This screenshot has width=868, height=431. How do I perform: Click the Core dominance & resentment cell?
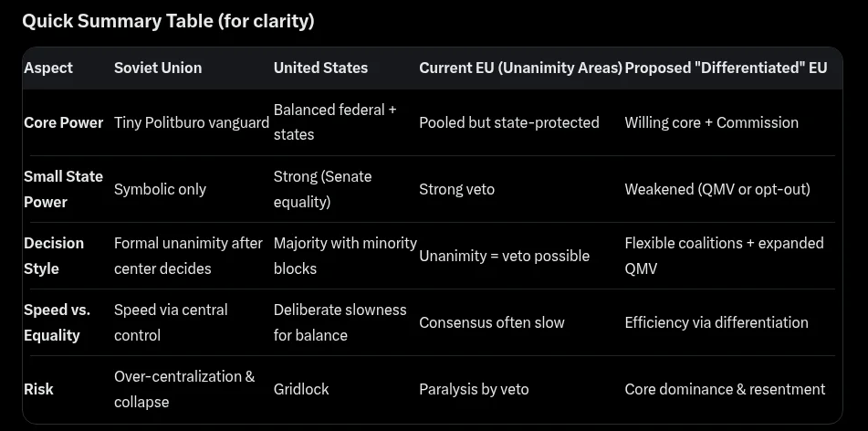coord(725,389)
